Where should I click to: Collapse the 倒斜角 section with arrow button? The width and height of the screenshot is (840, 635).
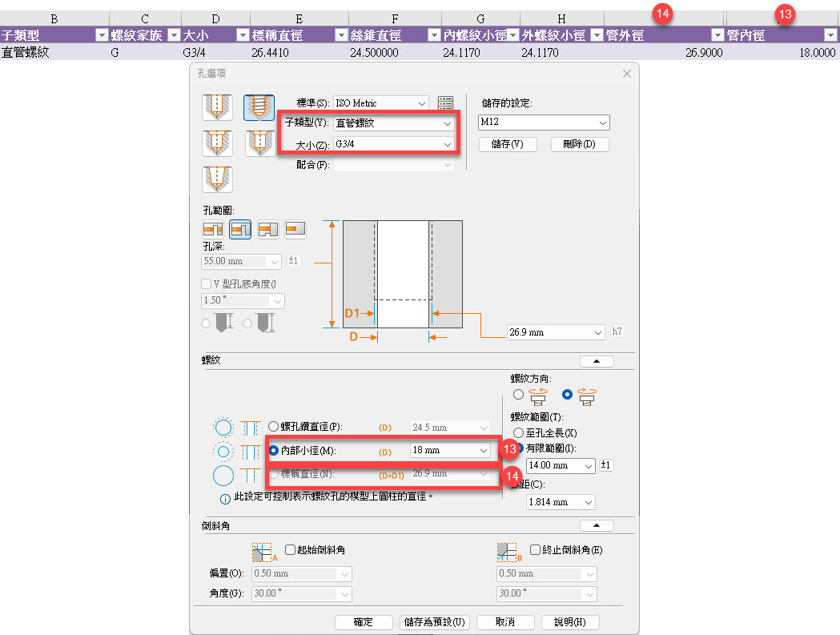(x=597, y=526)
